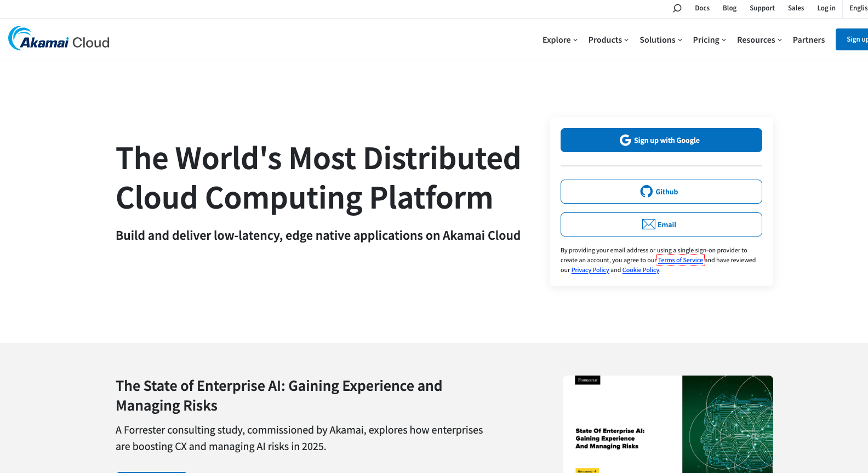The image size is (868, 473).
Task: Click the Github octocat icon
Action: 647,192
